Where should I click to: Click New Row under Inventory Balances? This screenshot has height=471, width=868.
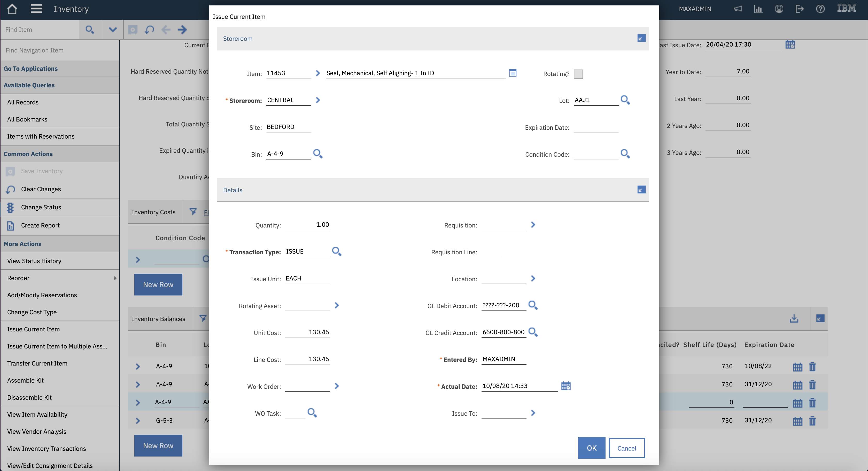[158, 446]
